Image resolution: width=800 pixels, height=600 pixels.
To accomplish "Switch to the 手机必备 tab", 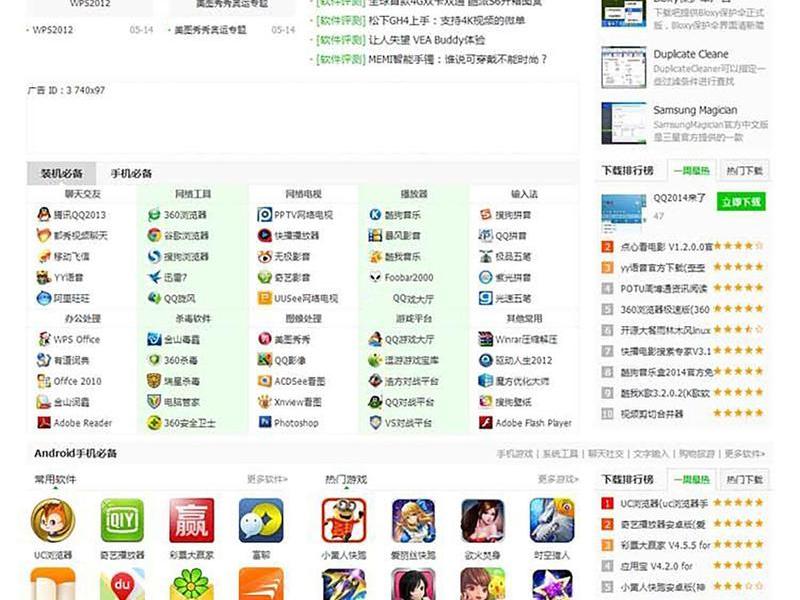I will 131,173.
